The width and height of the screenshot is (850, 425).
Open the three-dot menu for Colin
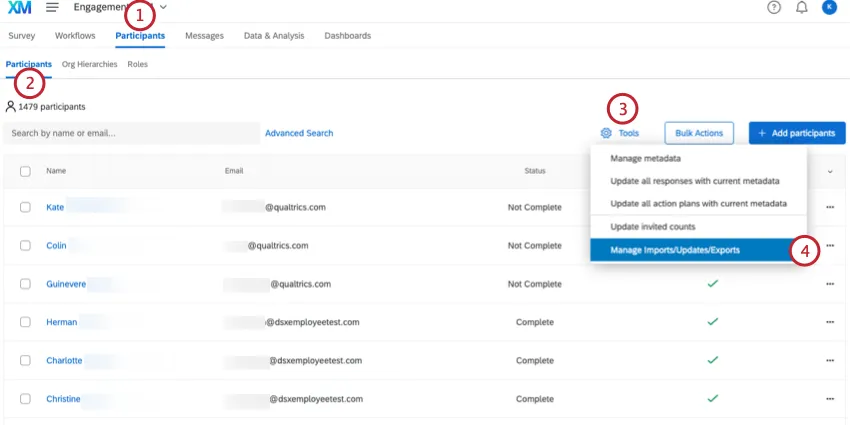pos(829,246)
